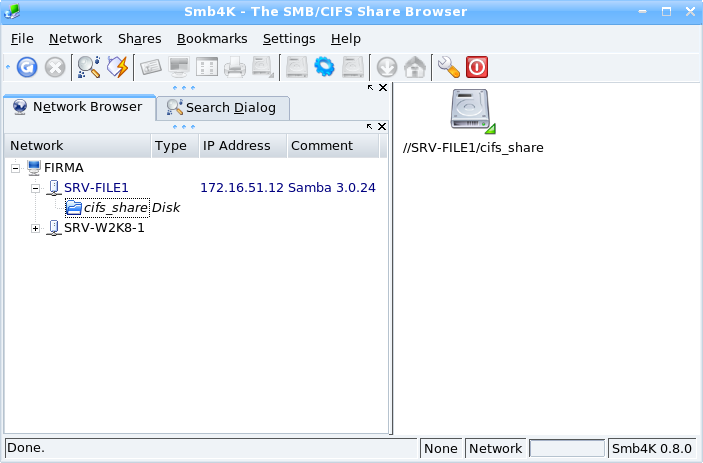The height and width of the screenshot is (463, 703).
Task: Expand the SRV-W2K8-1 host node
Action: click(x=35, y=229)
